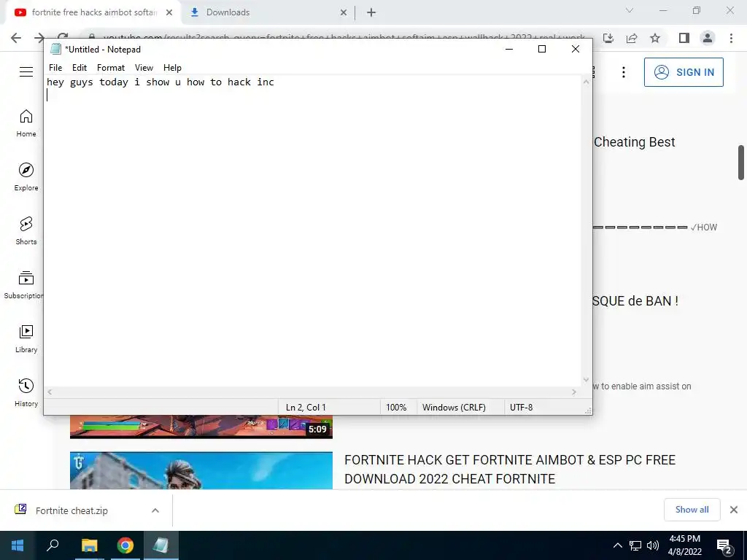
Task: Open History in YouTube sidebar
Action: tap(26, 392)
